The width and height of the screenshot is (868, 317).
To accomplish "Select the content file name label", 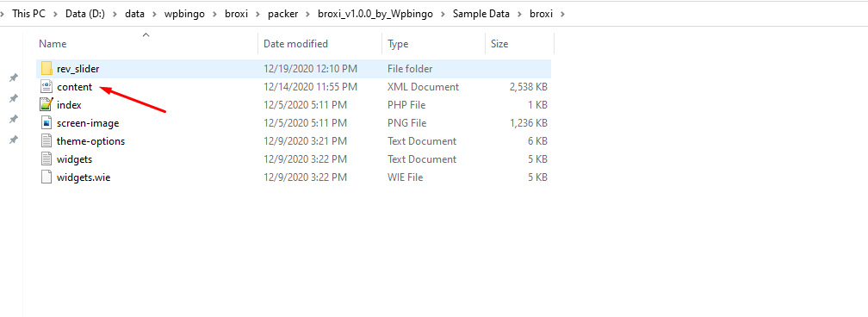I will [x=75, y=87].
